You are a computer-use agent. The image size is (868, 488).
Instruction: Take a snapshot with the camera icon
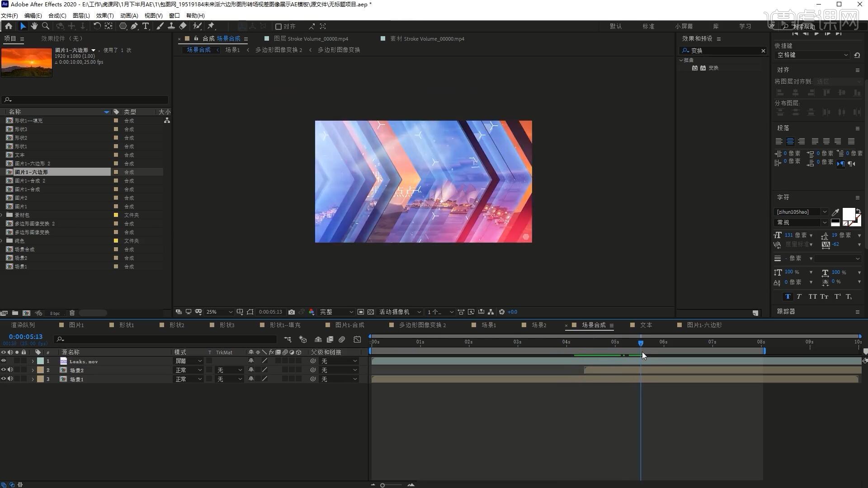(292, 312)
